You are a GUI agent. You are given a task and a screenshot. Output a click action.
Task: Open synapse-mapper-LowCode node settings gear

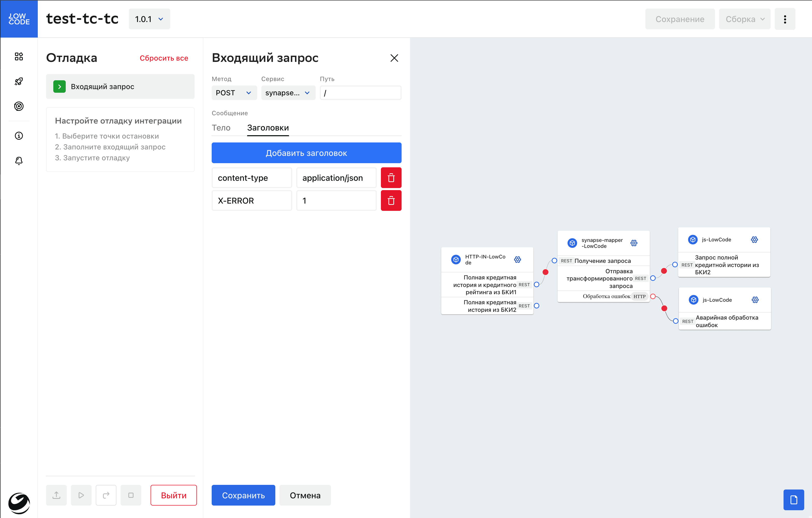click(x=634, y=243)
